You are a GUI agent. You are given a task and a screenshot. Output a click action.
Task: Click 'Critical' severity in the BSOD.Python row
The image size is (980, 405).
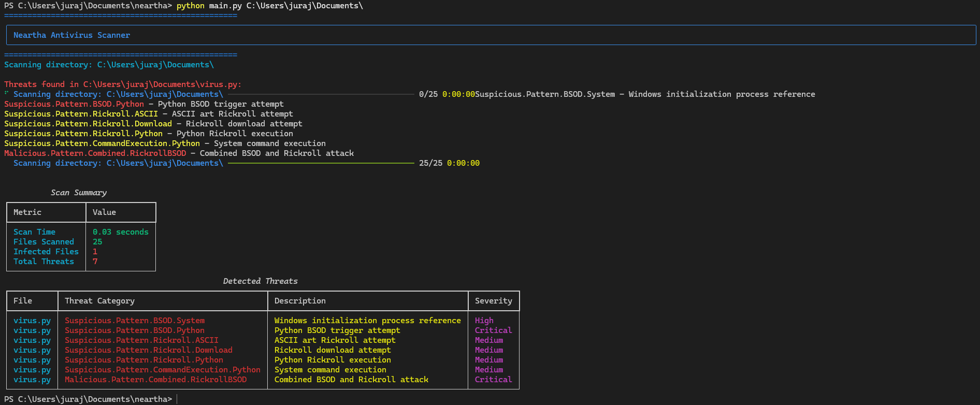click(494, 330)
